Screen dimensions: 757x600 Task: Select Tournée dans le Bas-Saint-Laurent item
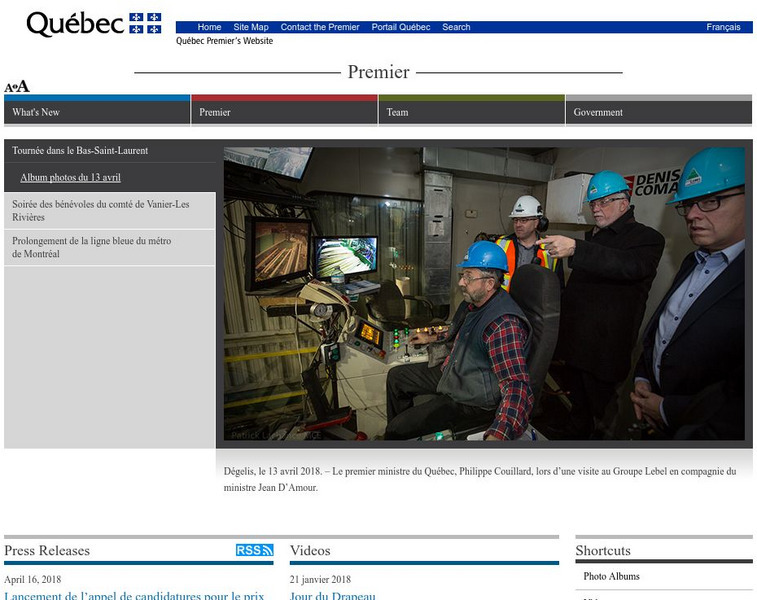[x=110, y=151]
